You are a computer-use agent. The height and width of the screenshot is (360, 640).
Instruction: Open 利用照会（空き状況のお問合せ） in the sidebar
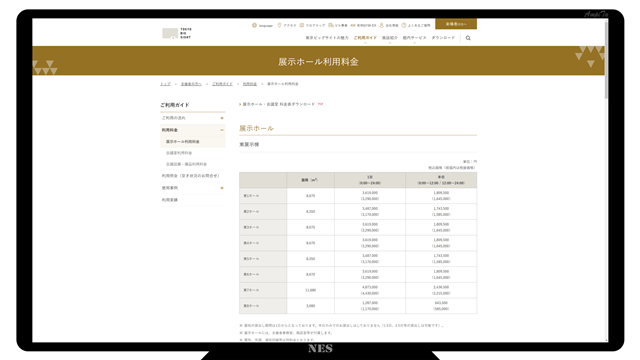point(191,176)
